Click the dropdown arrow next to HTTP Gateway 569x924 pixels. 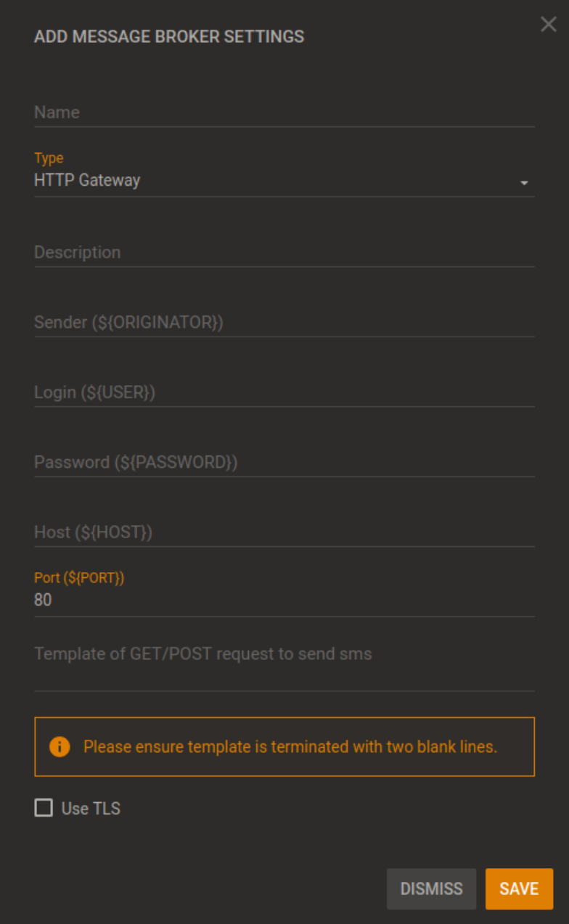click(524, 183)
